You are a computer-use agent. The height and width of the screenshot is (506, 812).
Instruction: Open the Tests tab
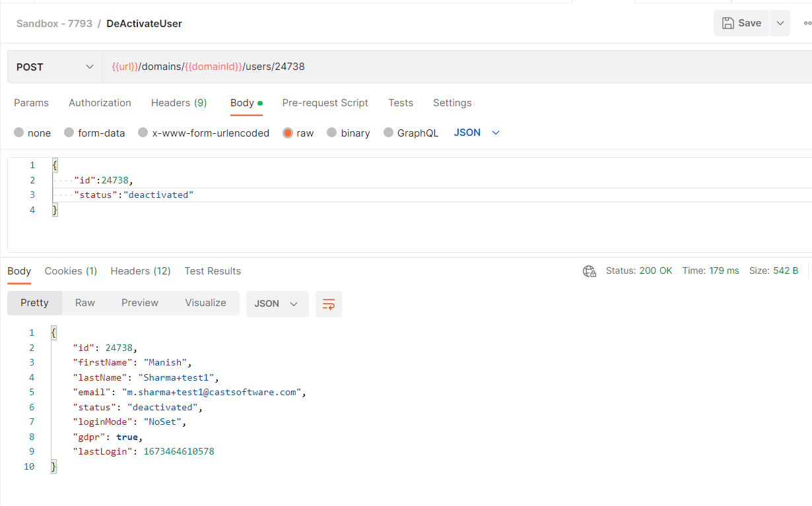pos(401,103)
